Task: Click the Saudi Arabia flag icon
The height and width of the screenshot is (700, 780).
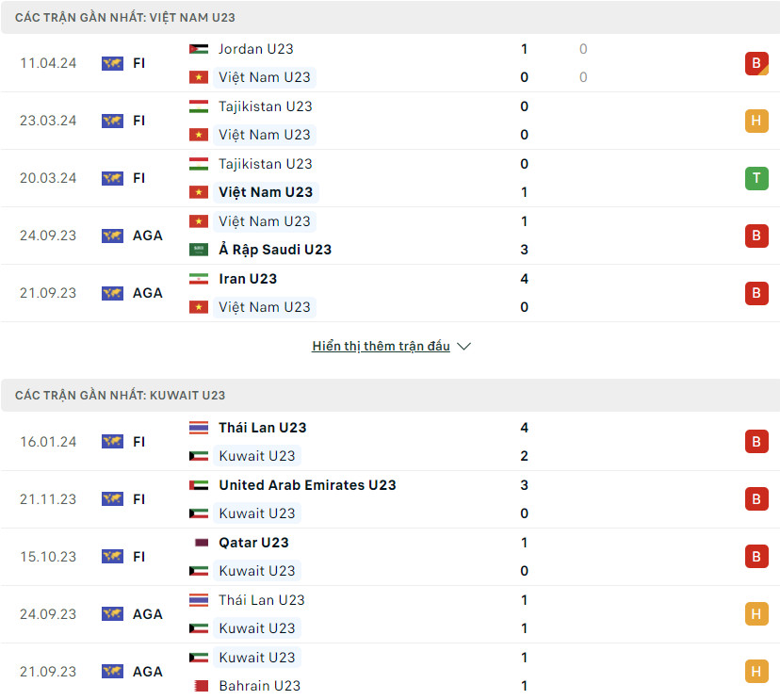Action: [x=201, y=250]
